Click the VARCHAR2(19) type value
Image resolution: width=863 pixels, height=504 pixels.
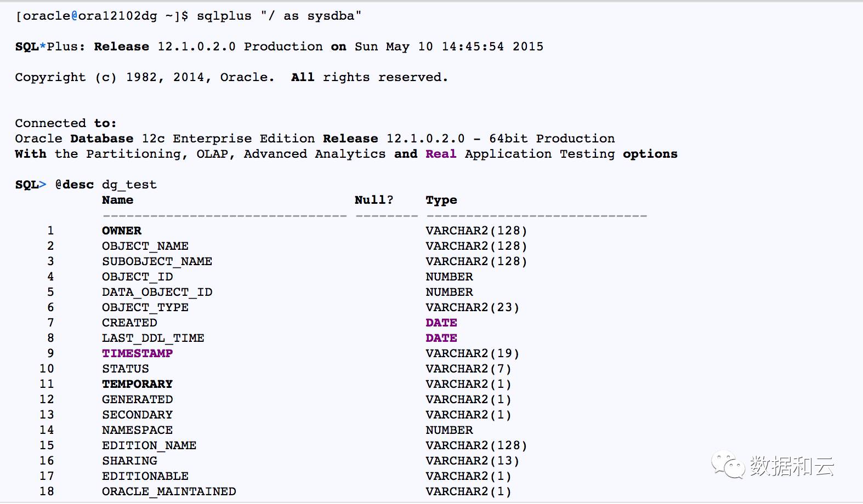click(x=473, y=353)
